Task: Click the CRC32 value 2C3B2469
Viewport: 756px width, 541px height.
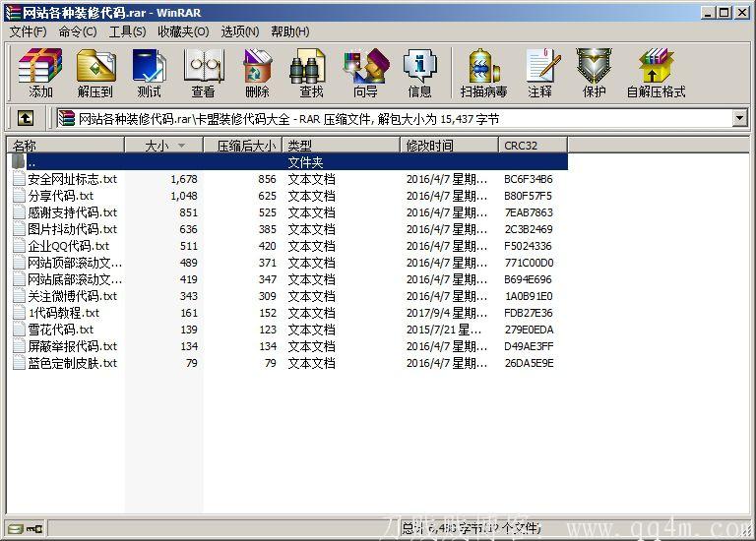Action: coord(529,229)
